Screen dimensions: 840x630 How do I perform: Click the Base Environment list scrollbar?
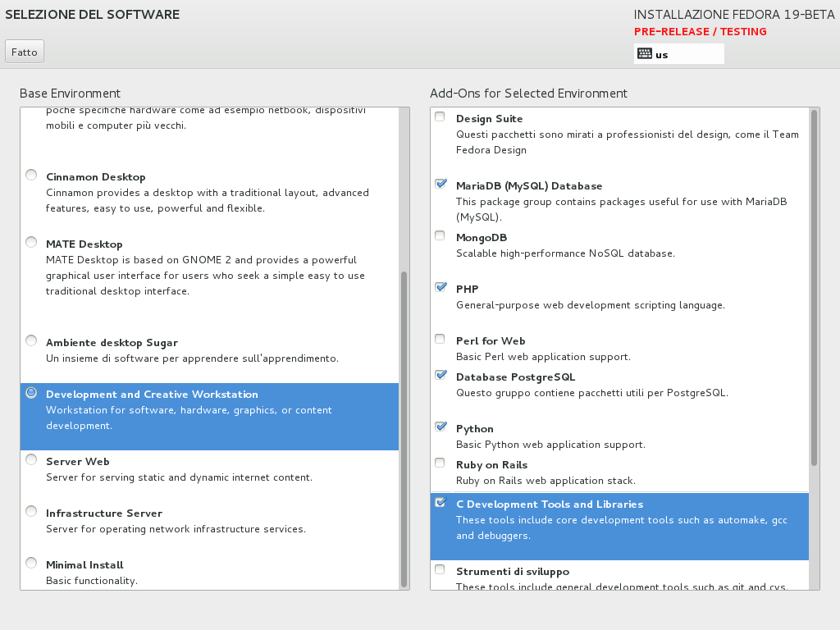tap(404, 430)
